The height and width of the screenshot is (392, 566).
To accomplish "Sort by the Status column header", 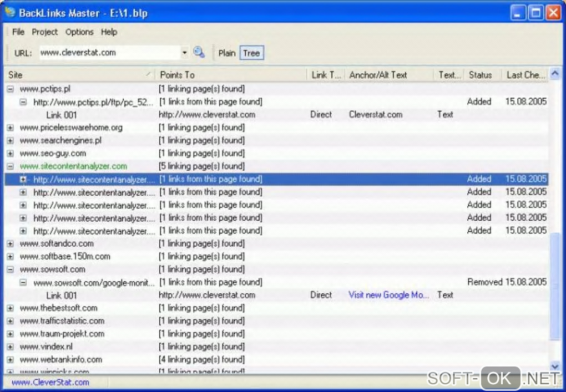I will pos(483,75).
